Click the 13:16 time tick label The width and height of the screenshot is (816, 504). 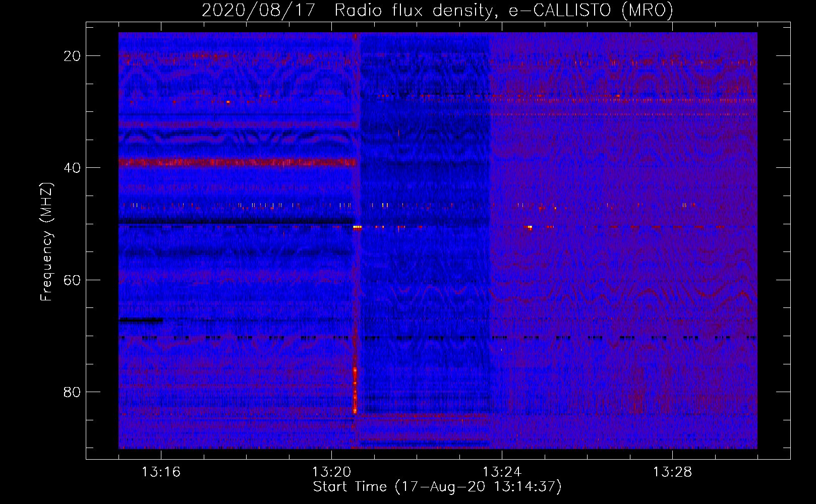[x=161, y=472]
